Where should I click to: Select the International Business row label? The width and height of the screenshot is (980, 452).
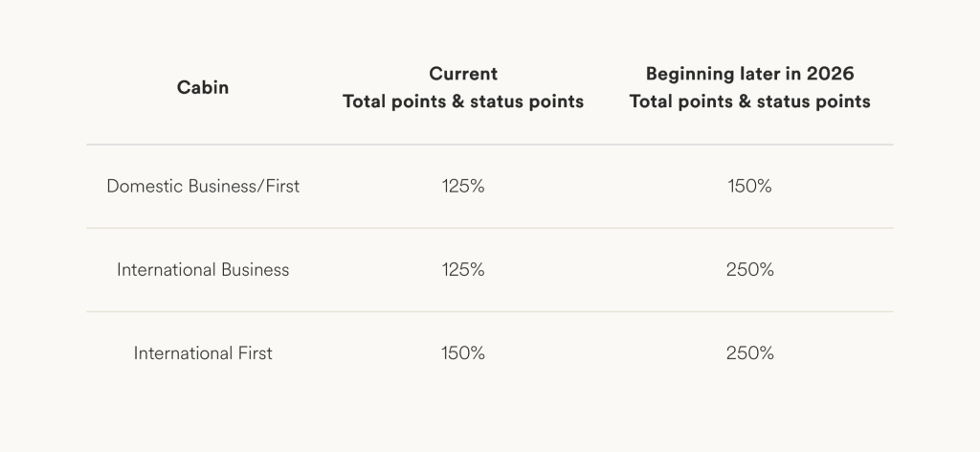click(x=203, y=270)
